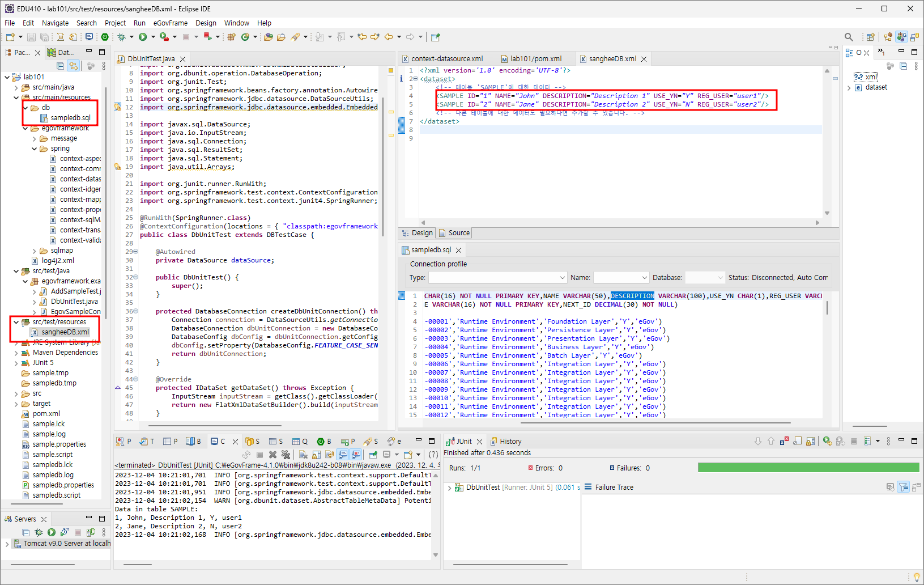Open the Run dropdown arrow next to play
924x585 pixels.
pos(153,37)
